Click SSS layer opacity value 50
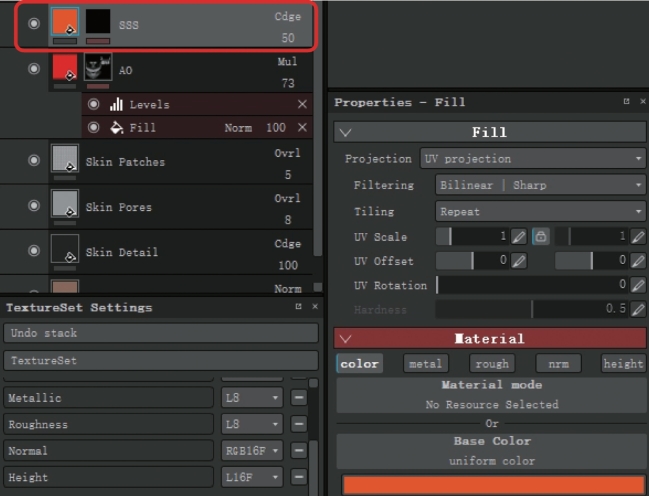 tap(288, 38)
